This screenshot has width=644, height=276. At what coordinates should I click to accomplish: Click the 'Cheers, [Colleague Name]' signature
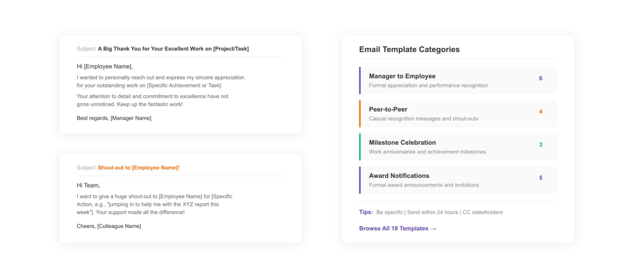tap(108, 226)
